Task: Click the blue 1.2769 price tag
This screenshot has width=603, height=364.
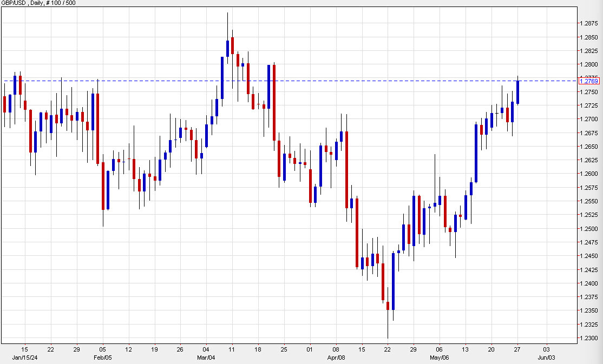Action: [589, 81]
